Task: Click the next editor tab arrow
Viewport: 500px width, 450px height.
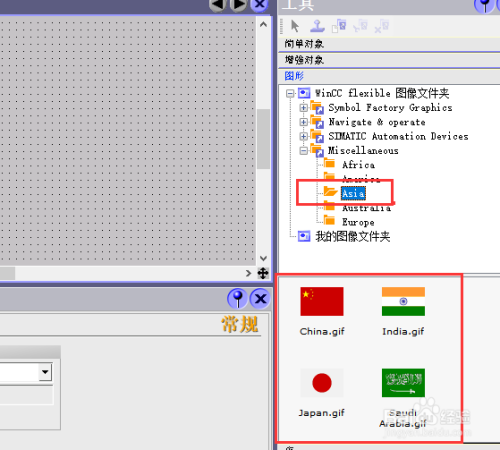Action: coord(239,5)
